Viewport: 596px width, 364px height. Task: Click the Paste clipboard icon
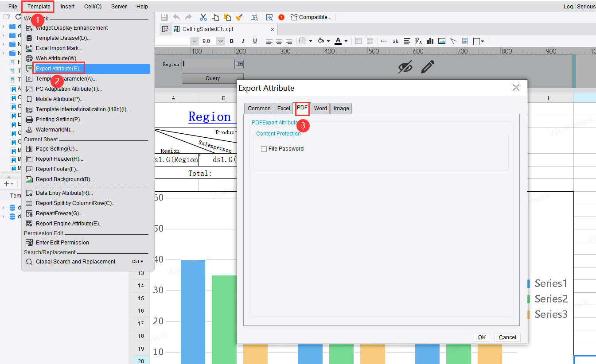coord(227,17)
